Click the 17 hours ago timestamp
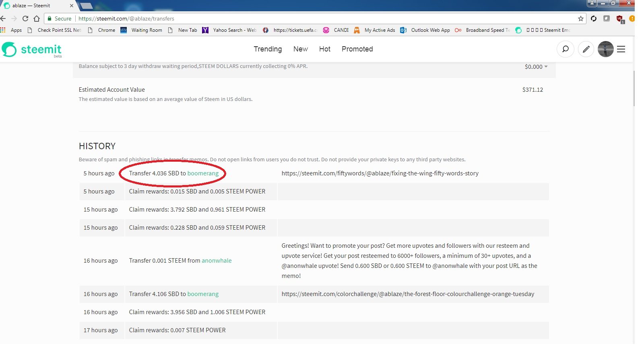This screenshot has width=644, height=362. coord(101,330)
